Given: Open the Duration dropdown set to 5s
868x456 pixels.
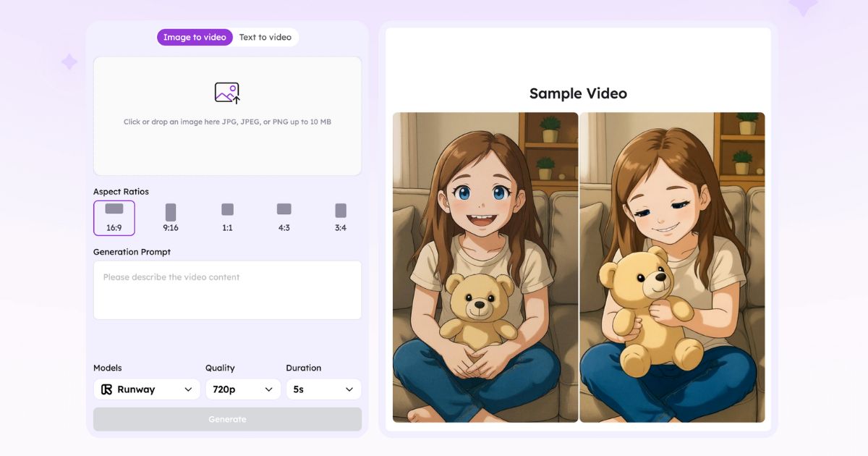Looking at the screenshot, I should pos(323,389).
